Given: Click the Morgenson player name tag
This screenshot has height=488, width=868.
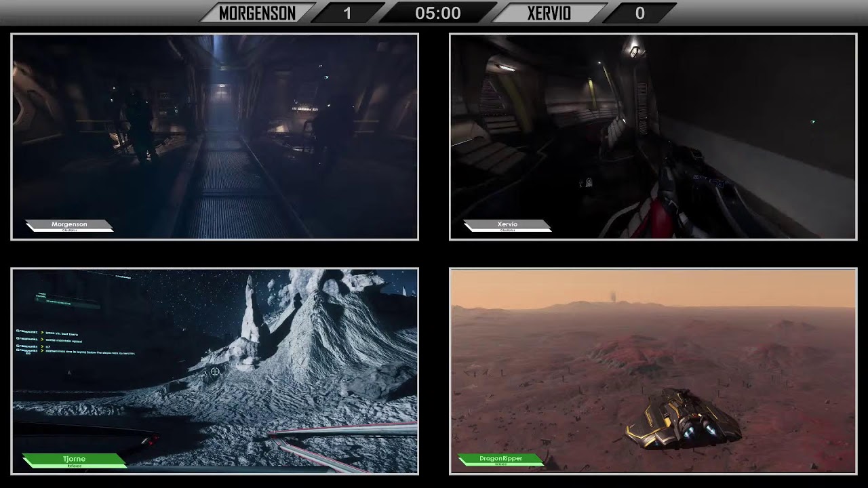Looking at the screenshot, I should 69,225.
